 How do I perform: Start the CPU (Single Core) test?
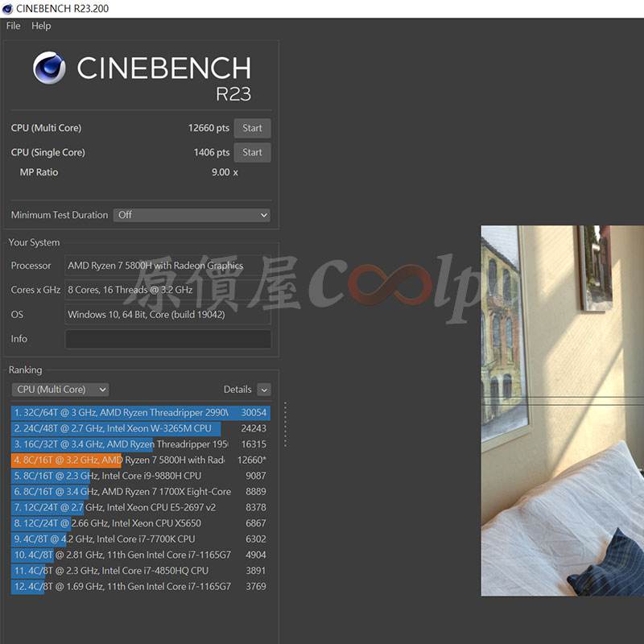252,152
